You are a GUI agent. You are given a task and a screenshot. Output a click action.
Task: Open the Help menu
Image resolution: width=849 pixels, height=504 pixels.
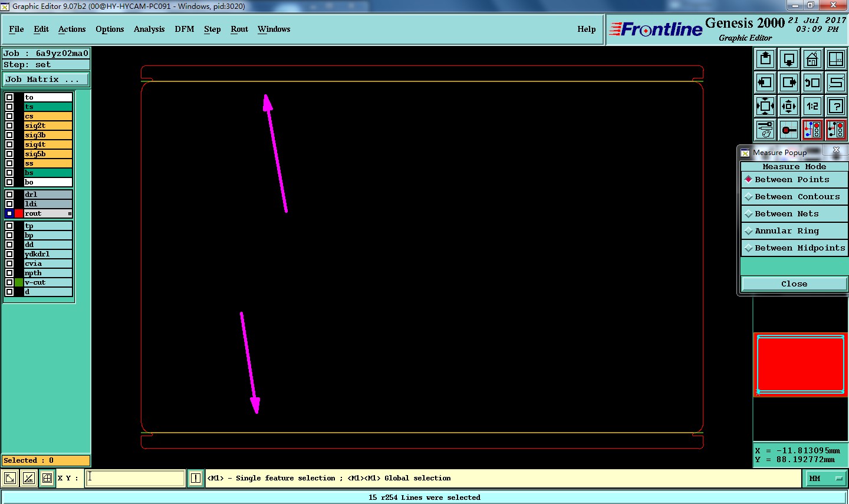[x=587, y=29]
